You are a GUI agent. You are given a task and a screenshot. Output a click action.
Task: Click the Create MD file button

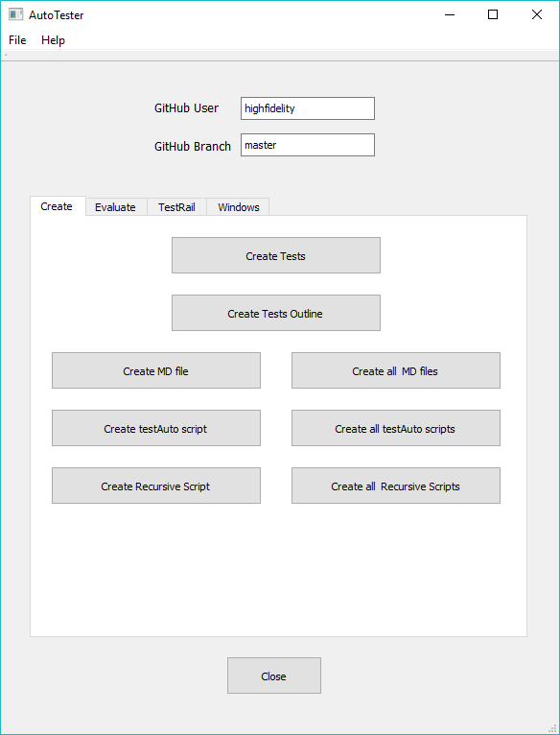click(x=156, y=370)
